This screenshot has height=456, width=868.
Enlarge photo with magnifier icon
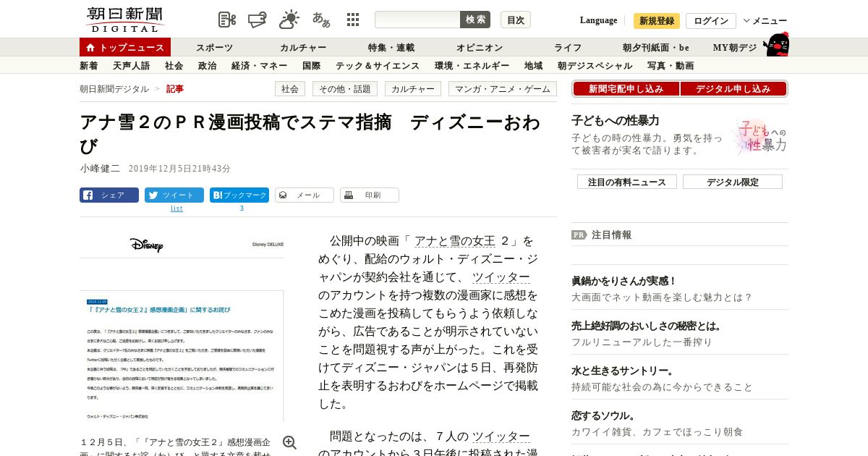[x=289, y=443]
